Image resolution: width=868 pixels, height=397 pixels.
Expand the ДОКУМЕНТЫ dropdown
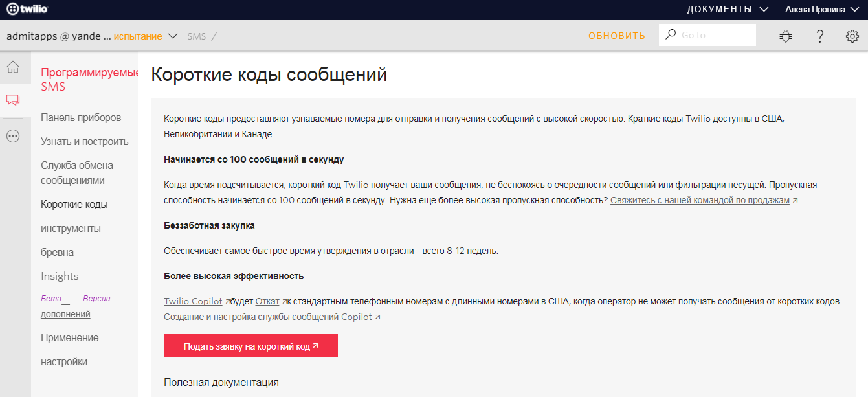(726, 10)
